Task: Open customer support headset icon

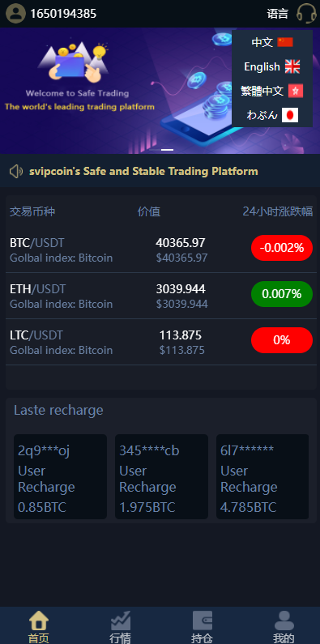Action: pos(306,13)
